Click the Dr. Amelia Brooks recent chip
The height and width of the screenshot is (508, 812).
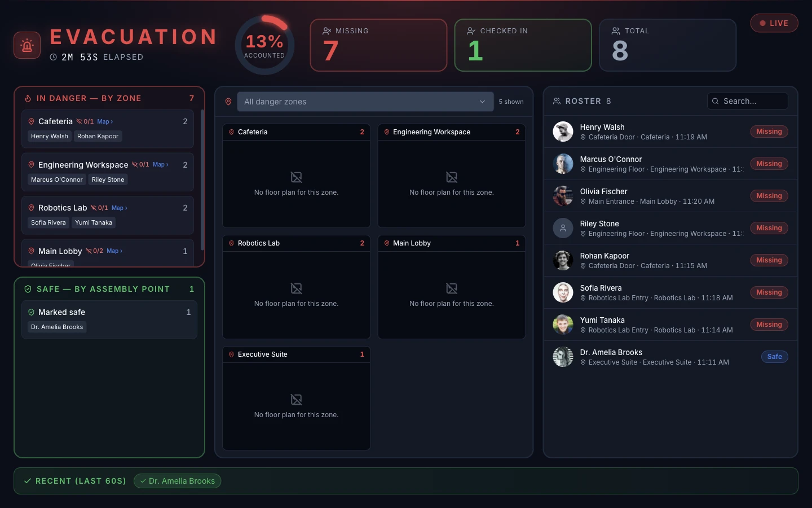click(177, 481)
